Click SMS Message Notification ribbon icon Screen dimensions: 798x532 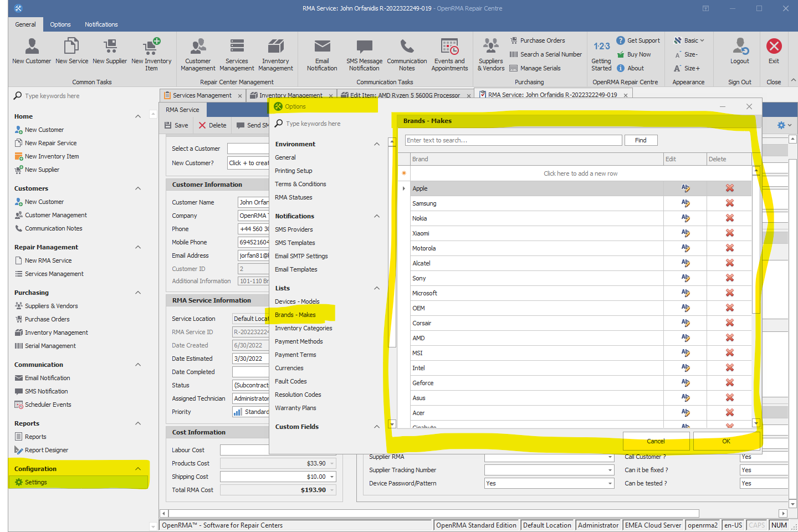pyautogui.click(x=364, y=54)
